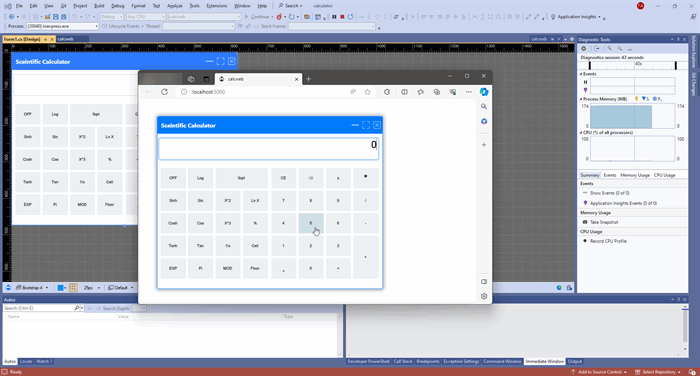Viewport: 700px width, 376px height.
Task: Add the page to favorites with star icon
Action: 367,92
